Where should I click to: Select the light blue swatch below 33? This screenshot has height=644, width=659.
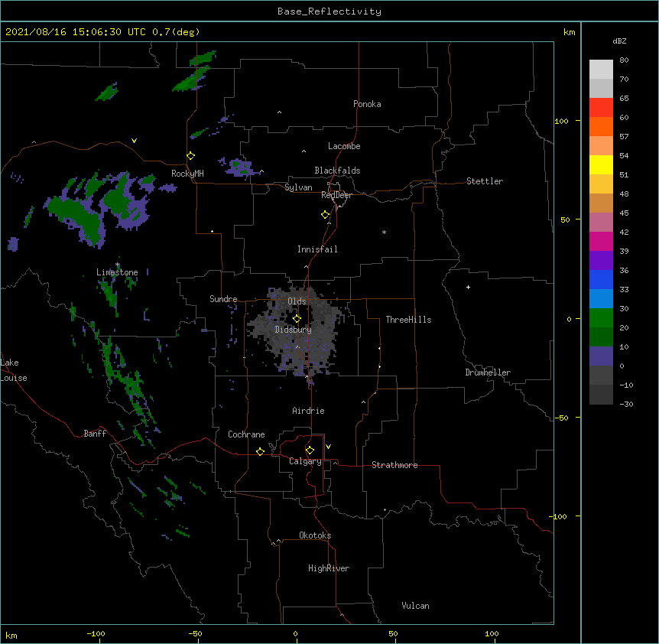pos(601,299)
